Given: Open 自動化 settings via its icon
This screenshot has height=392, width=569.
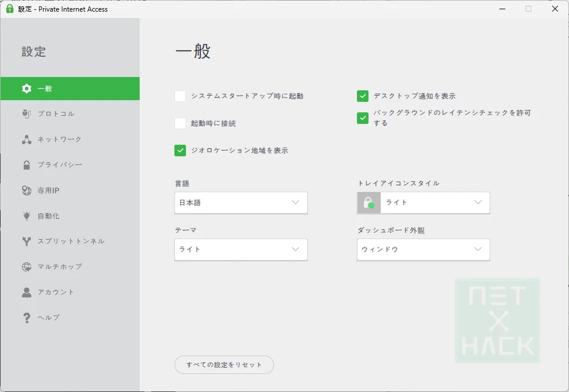Looking at the screenshot, I should 26,216.
